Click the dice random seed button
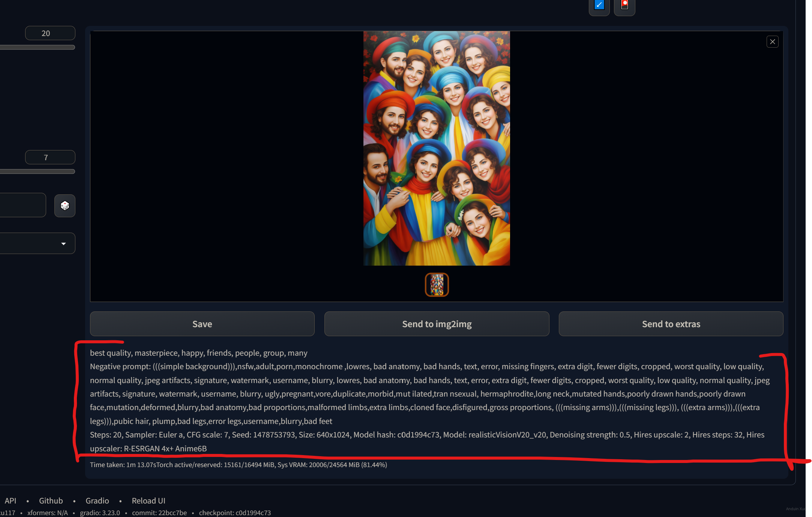 (65, 206)
